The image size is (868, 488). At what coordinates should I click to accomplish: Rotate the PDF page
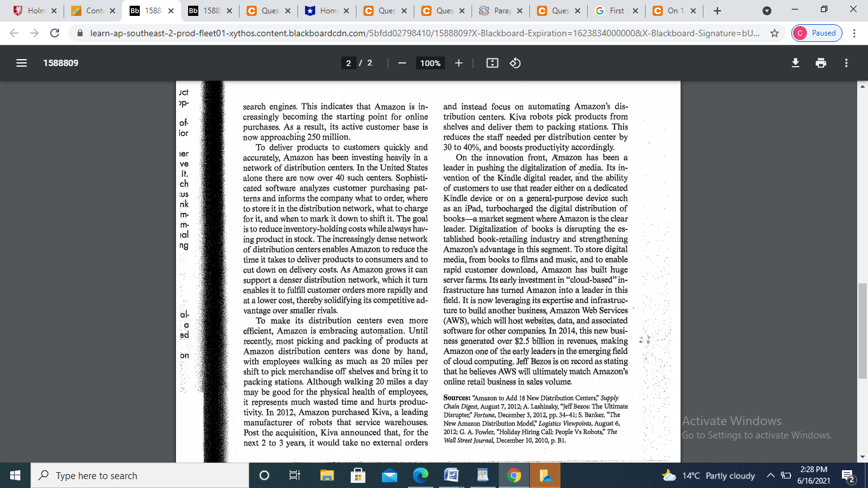tap(515, 63)
